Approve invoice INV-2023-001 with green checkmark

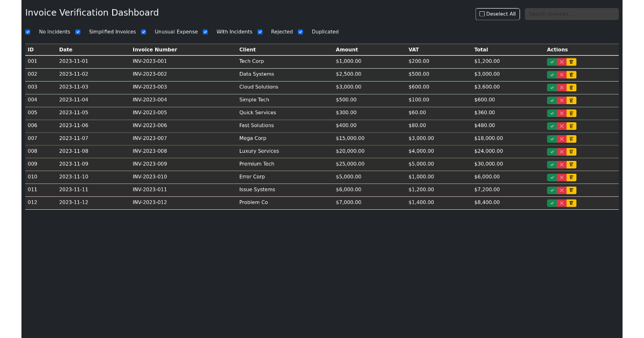pyautogui.click(x=552, y=62)
